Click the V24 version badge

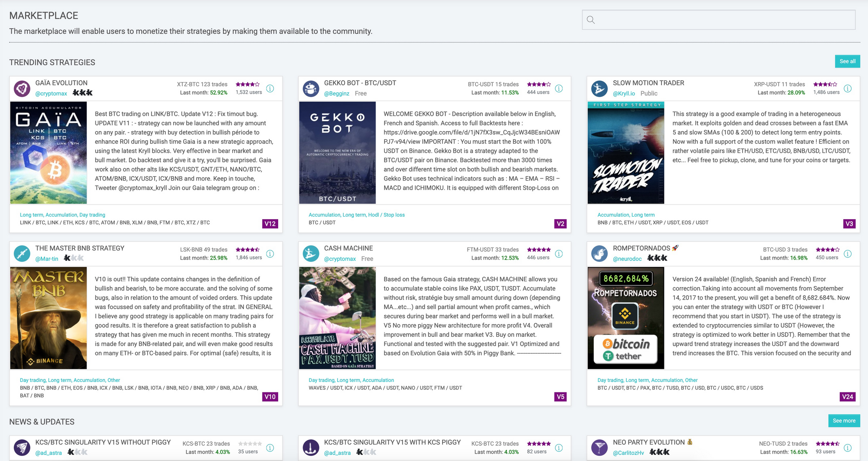848,397
